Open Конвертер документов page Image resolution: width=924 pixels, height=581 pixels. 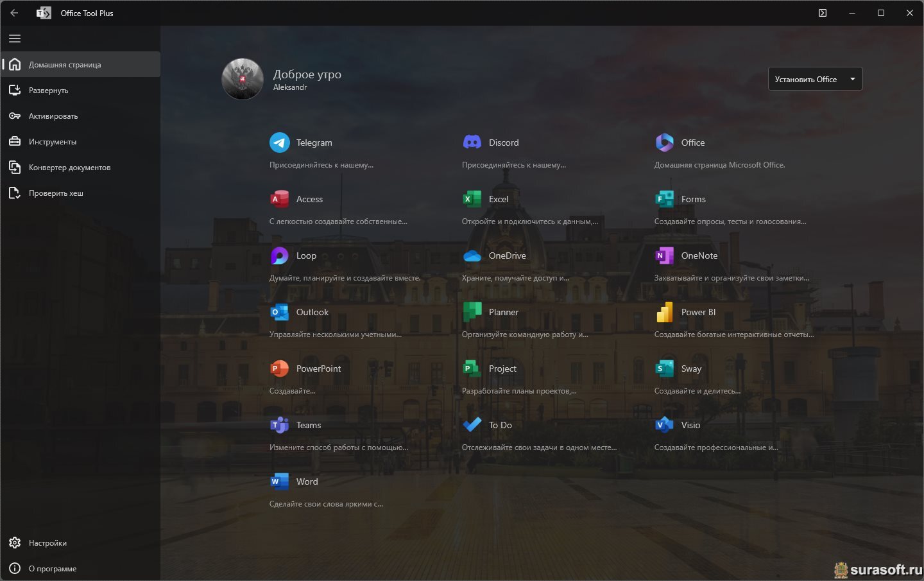tap(81, 167)
